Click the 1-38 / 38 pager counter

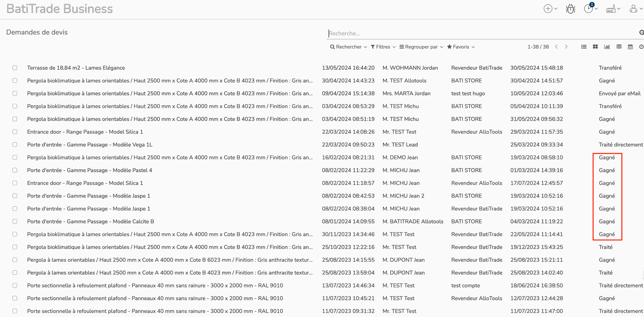tap(538, 47)
